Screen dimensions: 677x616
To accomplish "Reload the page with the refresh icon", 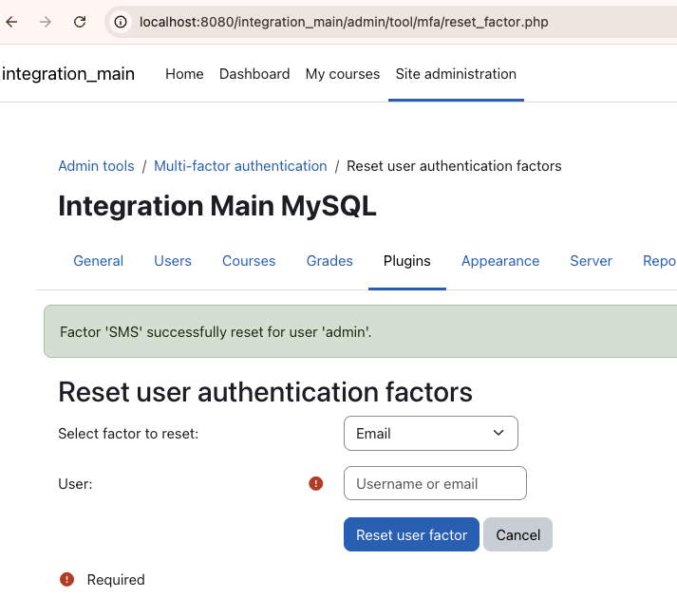I will click(80, 22).
